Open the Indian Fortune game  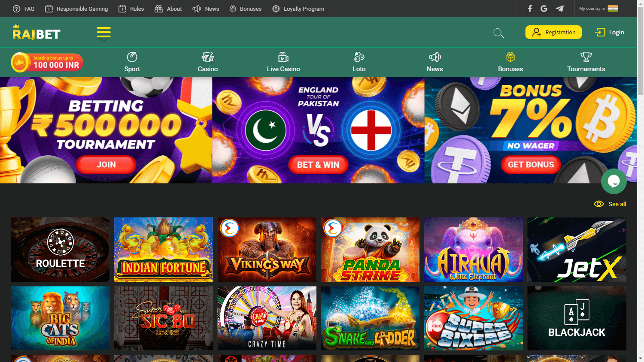[x=164, y=250]
